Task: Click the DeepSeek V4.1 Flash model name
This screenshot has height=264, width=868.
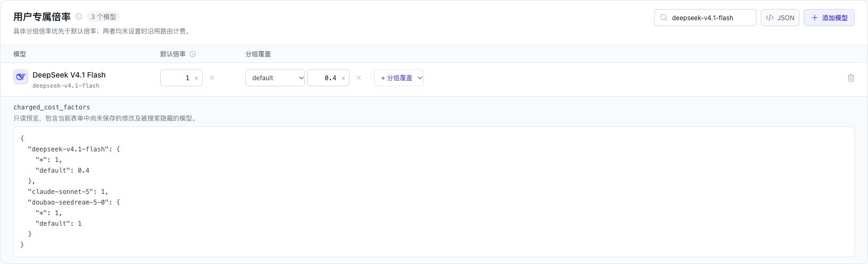Action: pos(69,75)
